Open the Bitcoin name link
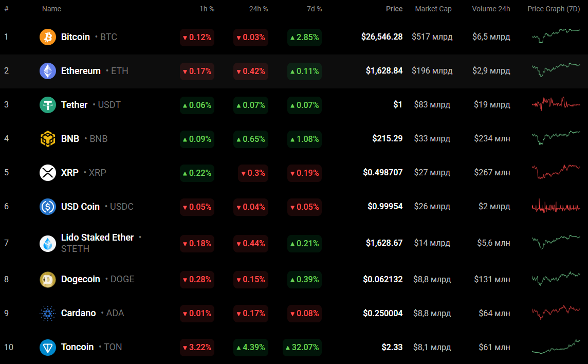588x364 pixels. tap(76, 37)
